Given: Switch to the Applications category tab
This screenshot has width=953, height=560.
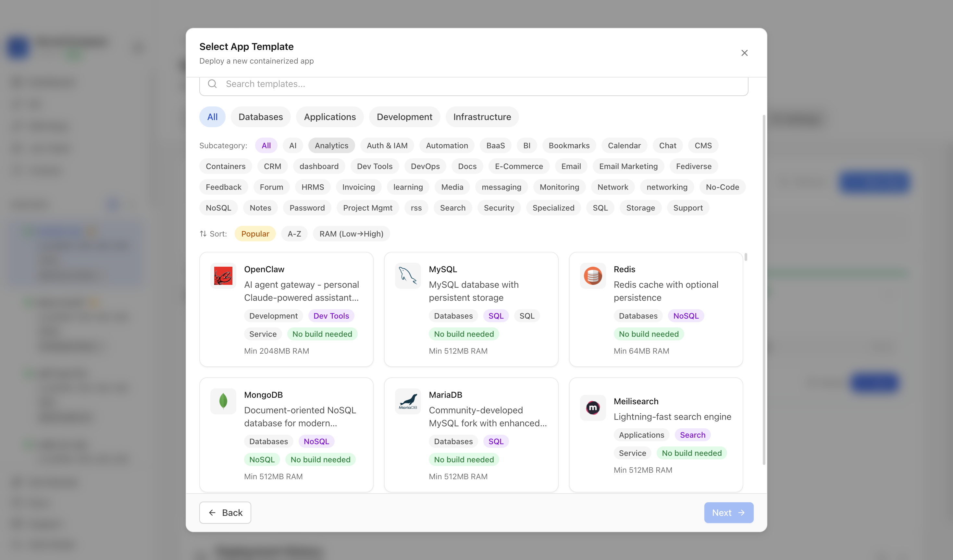Looking at the screenshot, I should coord(330,117).
